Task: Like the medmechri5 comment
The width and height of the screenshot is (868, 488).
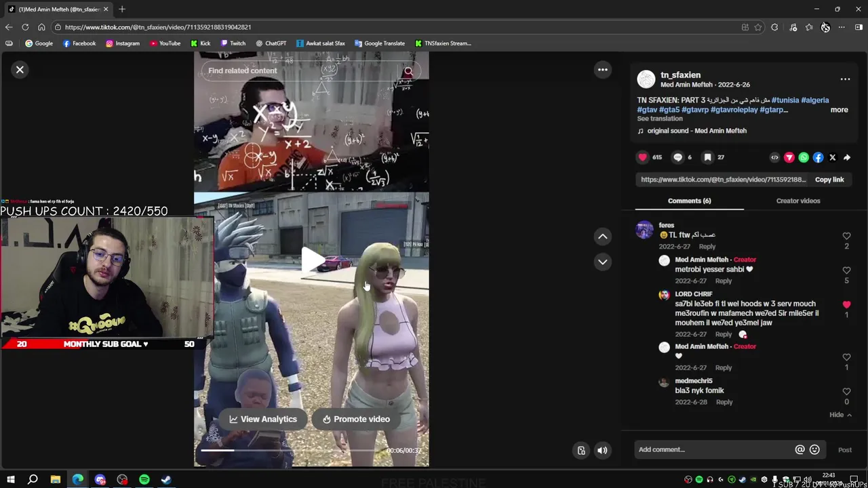Action: tap(846, 392)
